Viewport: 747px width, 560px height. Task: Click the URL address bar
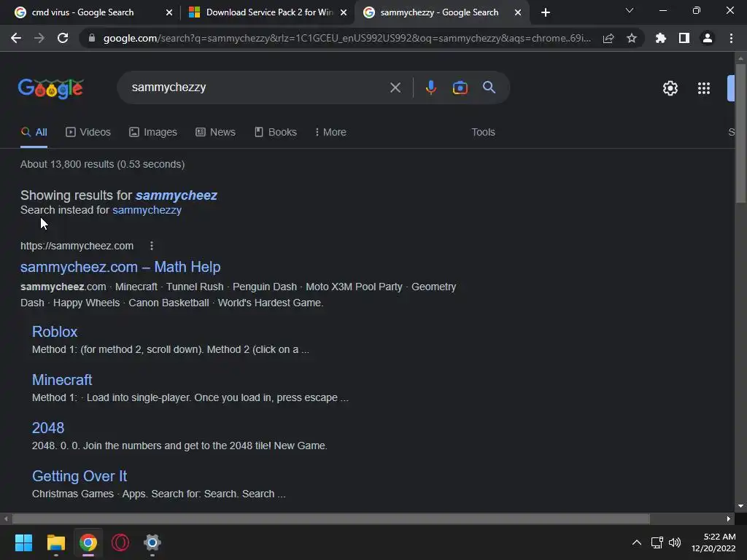(347, 38)
